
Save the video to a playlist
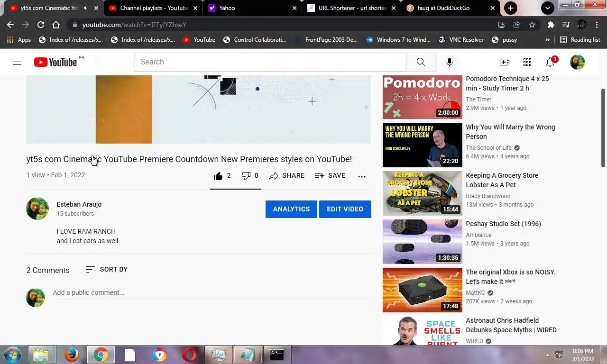click(330, 176)
